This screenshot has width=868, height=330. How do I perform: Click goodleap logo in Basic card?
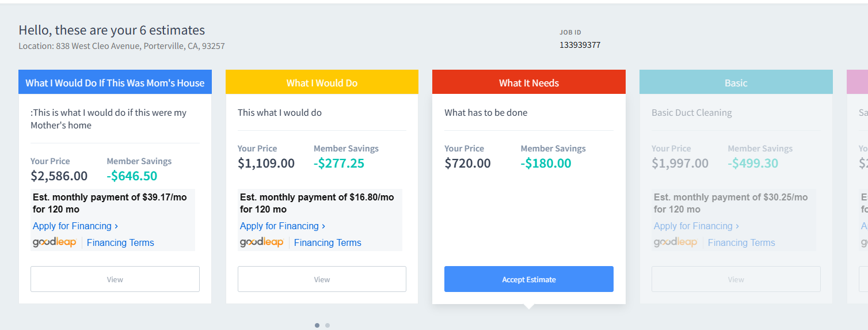pyautogui.click(x=676, y=242)
